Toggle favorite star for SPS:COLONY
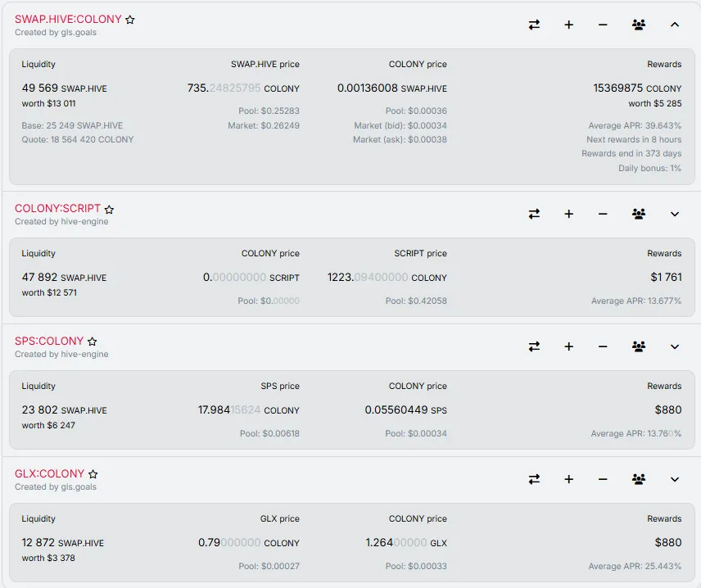The height and width of the screenshot is (588, 701). tap(92, 341)
